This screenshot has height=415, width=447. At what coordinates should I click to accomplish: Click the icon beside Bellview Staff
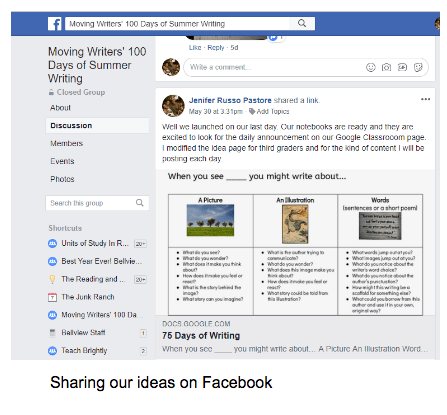(x=52, y=333)
